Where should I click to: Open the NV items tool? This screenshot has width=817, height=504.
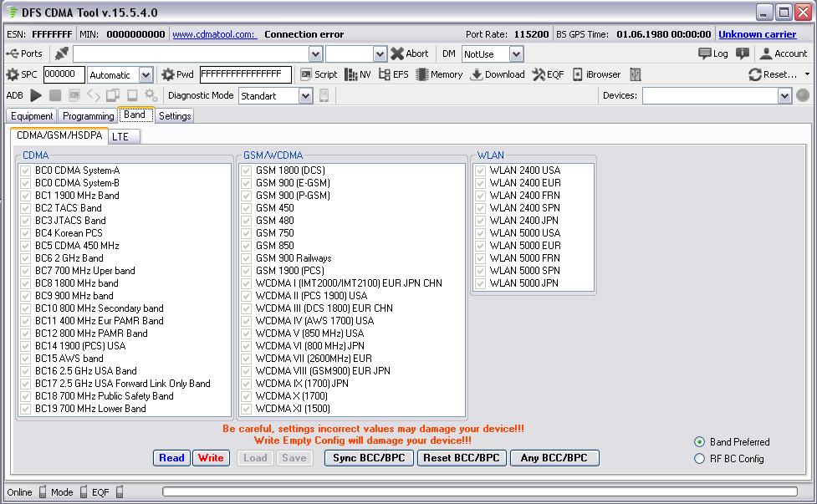tap(357, 74)
